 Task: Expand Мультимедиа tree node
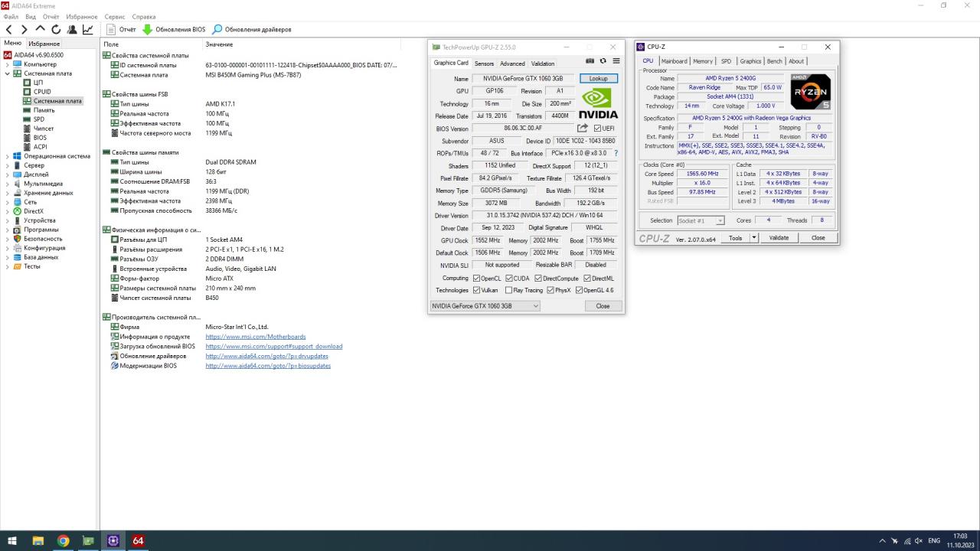click(x=7, y=184)
